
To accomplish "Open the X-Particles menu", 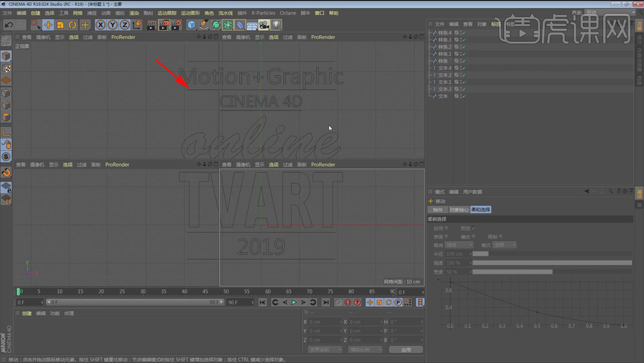I will pos(263,13).
